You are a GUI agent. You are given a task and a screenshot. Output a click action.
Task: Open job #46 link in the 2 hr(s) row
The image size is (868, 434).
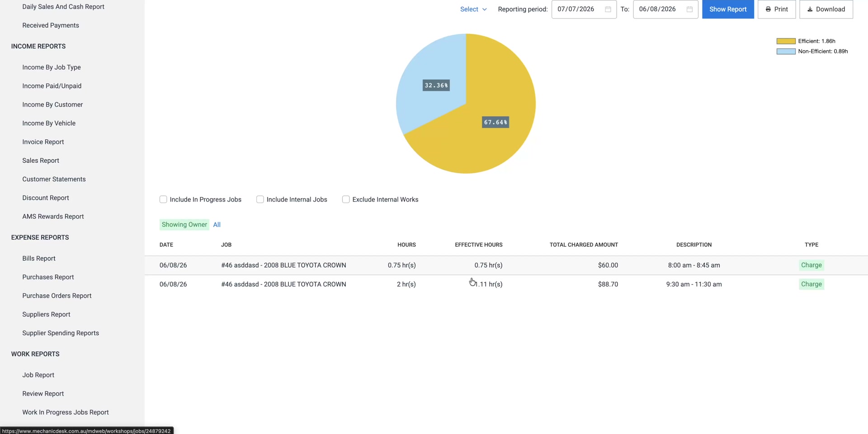(x=283, y=284)
